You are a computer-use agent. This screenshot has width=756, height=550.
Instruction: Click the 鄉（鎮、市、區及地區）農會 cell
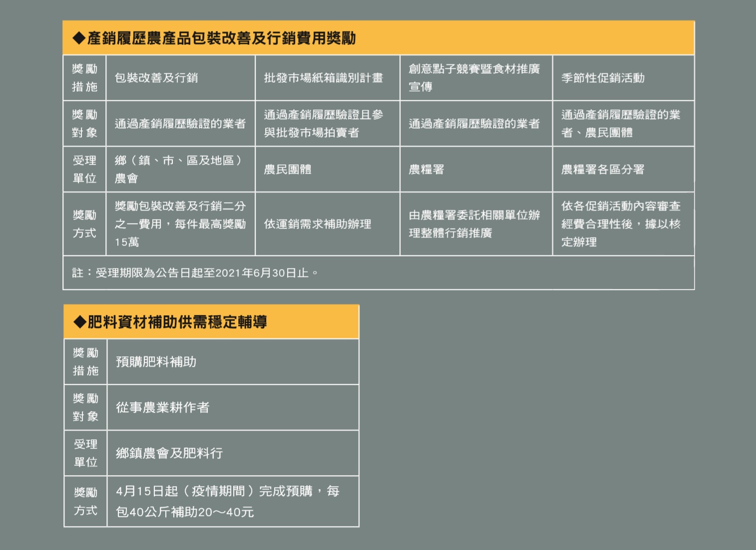[x=178, y=169]
